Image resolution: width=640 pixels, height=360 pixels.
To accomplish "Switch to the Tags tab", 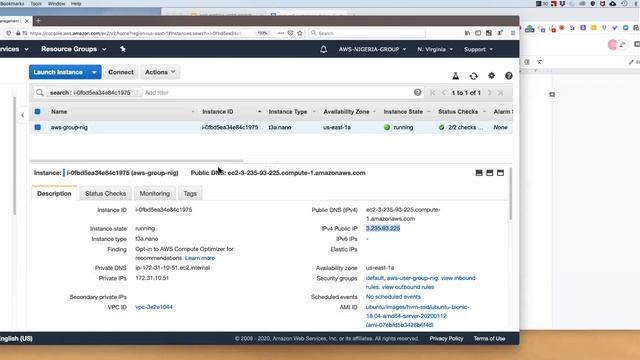I will click(x=190, y=193).
